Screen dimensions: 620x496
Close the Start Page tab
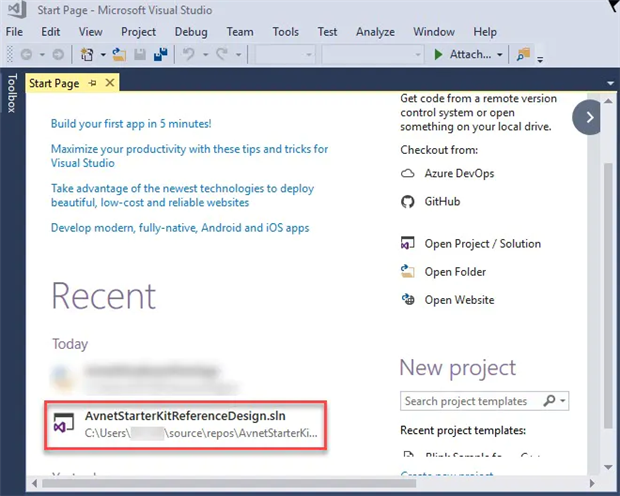[x=109, y=84]
